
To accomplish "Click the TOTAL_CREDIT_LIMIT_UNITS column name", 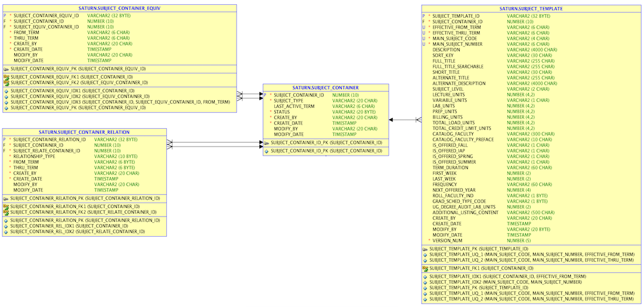I will point(461,128).
